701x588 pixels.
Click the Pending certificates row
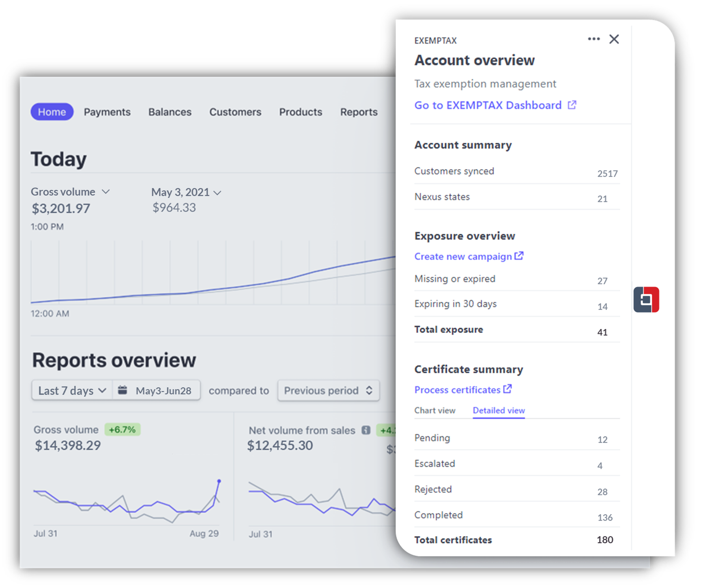[x=517, y=438]
